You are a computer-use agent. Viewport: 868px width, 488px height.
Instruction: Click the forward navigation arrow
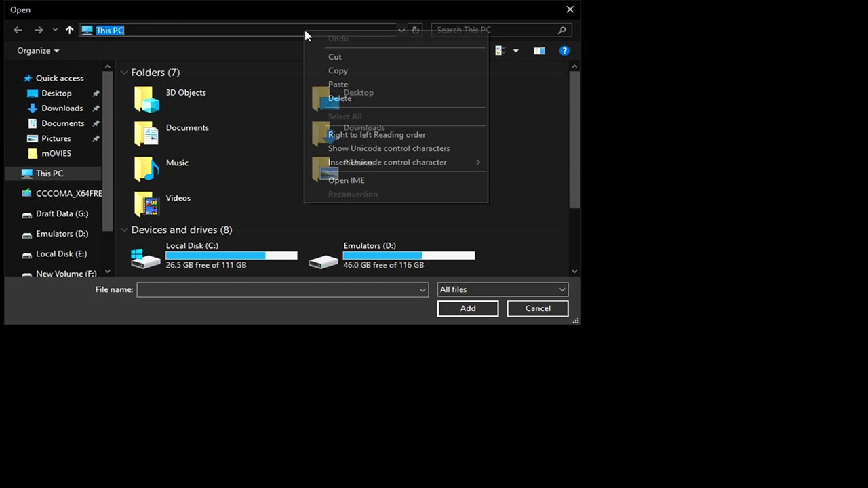(x=39, y=30)
